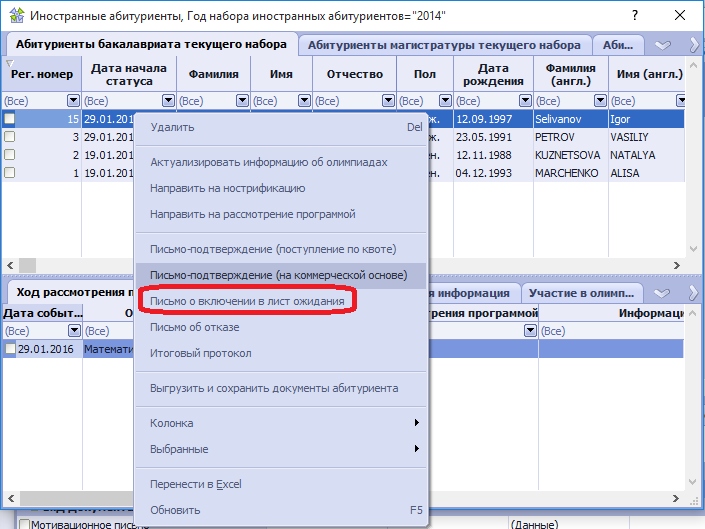The height and width of the screenshot is (529, 705).
Task: Select Актуализировать информацию об олимпиадах
Action: [x=281, y=162]
